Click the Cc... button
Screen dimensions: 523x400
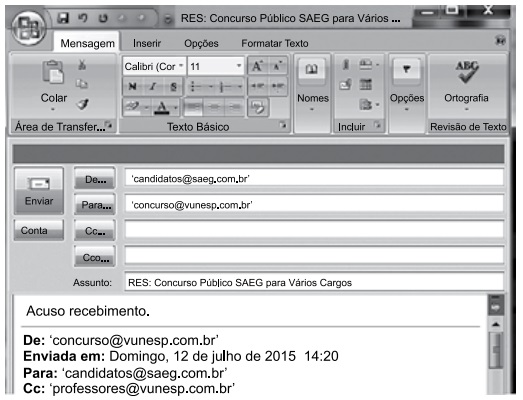coord(95,231)
